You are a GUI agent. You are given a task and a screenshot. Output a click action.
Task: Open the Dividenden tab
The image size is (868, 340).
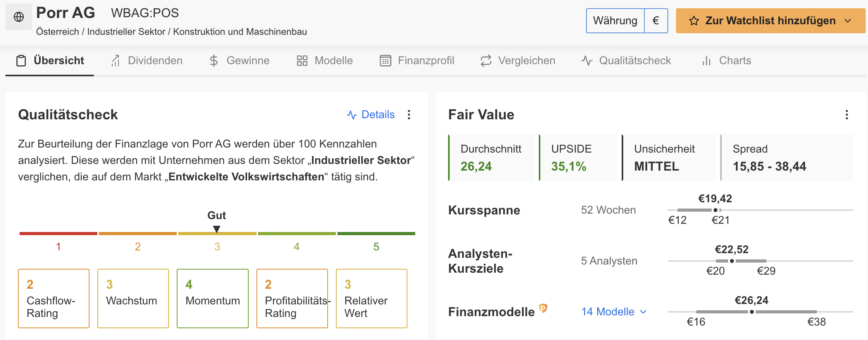pyautogui.click(x=147, y=61)
